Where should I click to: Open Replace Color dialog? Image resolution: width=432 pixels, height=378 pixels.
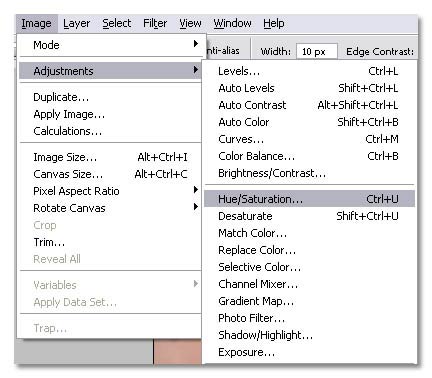(309, 250)
